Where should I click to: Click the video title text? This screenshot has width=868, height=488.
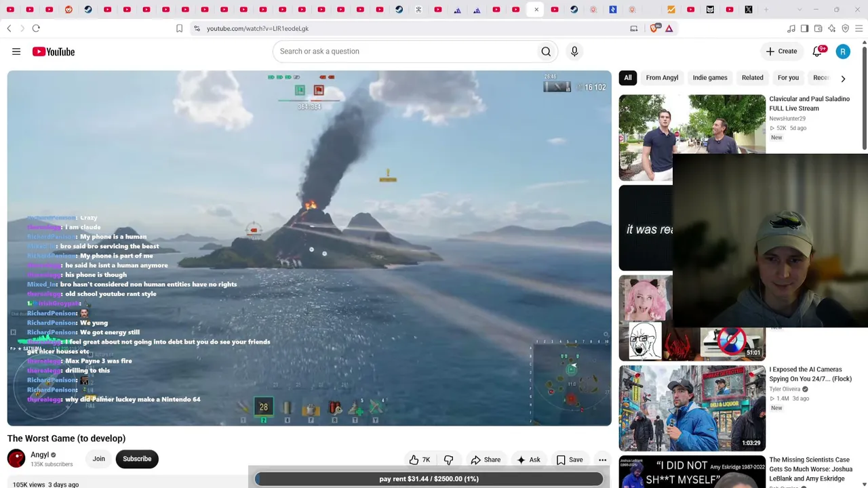pyautogui.click(x=66, y=439)
